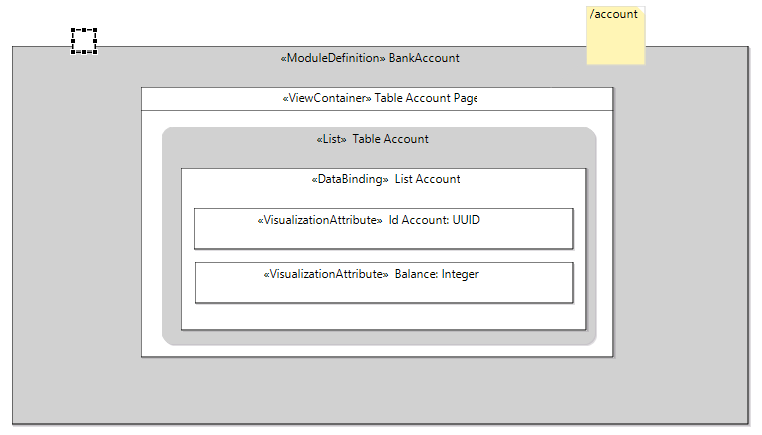Click empty area below Balance inside DataBinding
The width and height of the screenshot is (762, 435).
[383, 316]
